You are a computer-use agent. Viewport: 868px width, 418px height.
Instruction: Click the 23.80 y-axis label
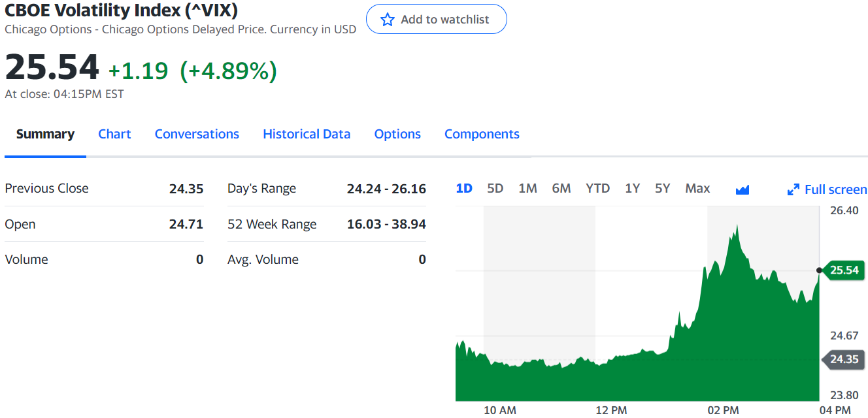click(x=844, y=395)
